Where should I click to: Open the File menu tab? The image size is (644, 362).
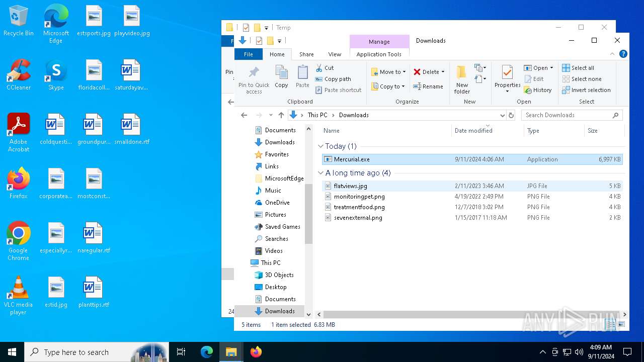click(249, 54)
